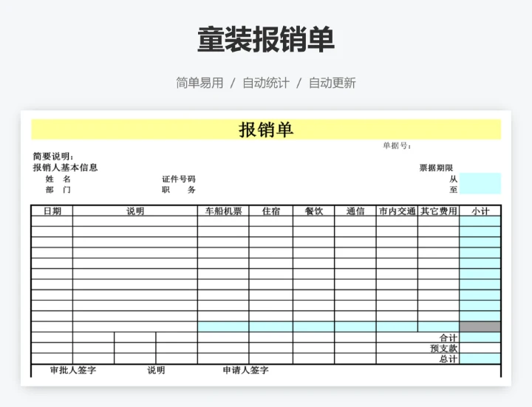This screenshot has height=407, width=532.
Task: Select the 简要说明 field label
Action: (53, 157)
